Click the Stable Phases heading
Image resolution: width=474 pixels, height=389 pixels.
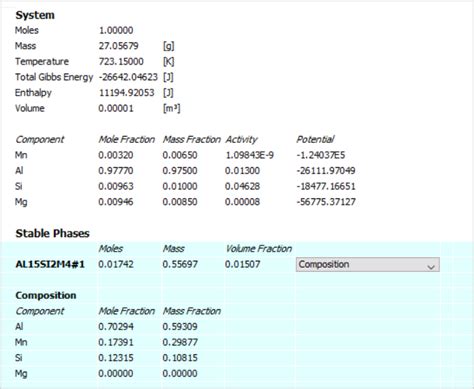pyautogui.click(x=52, y=233)
